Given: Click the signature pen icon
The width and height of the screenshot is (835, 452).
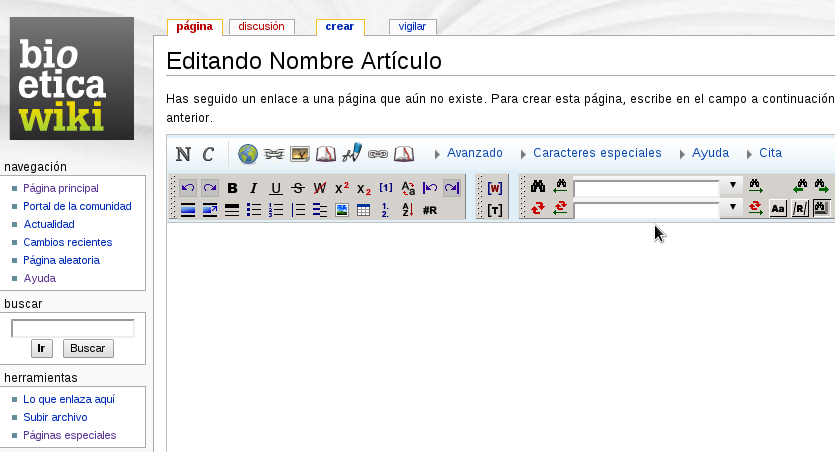Looking at the screenshot, I should [351, 154].
